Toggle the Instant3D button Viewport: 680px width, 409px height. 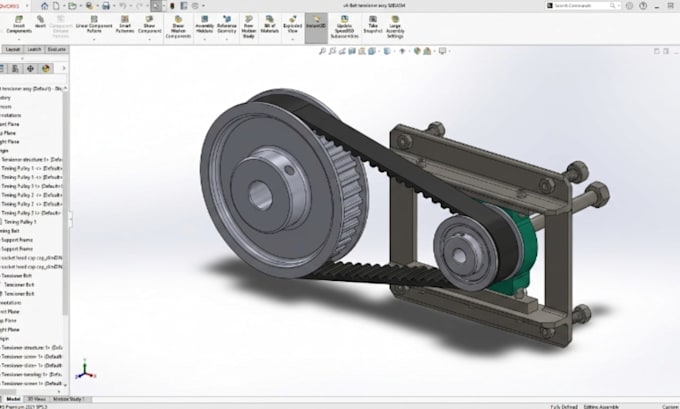[x=316, y=28]
